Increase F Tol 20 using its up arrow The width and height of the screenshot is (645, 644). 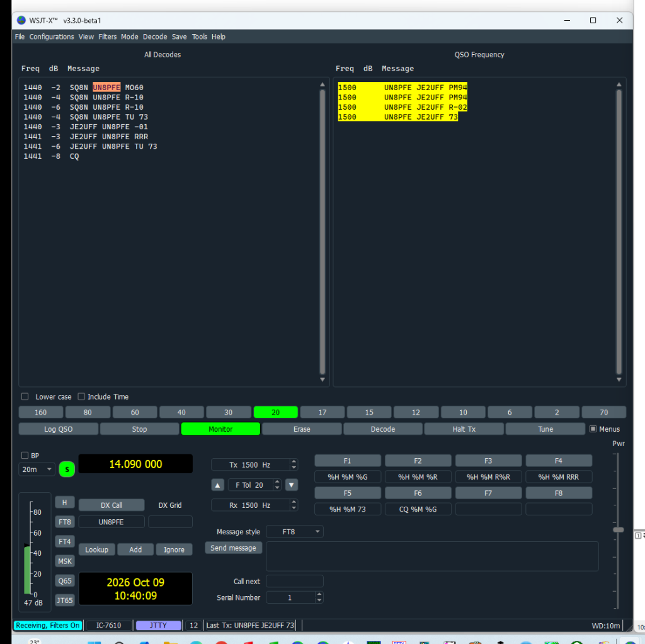tap(277, 482)
